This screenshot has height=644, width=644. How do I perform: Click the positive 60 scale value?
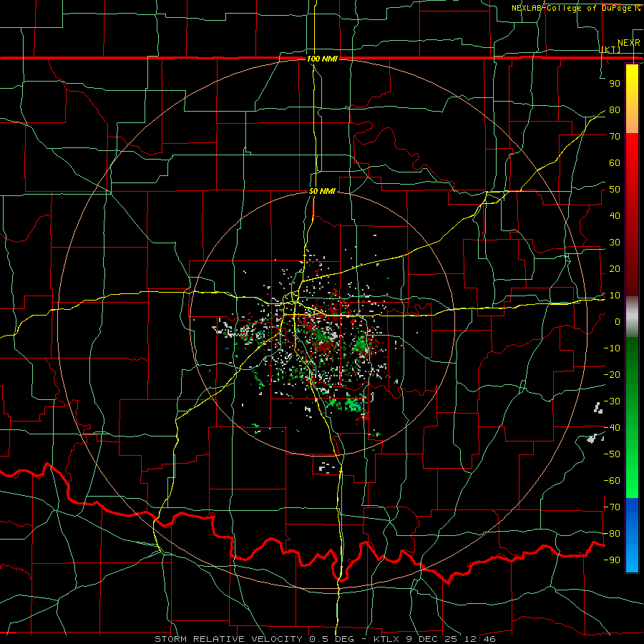coord(615,163)
